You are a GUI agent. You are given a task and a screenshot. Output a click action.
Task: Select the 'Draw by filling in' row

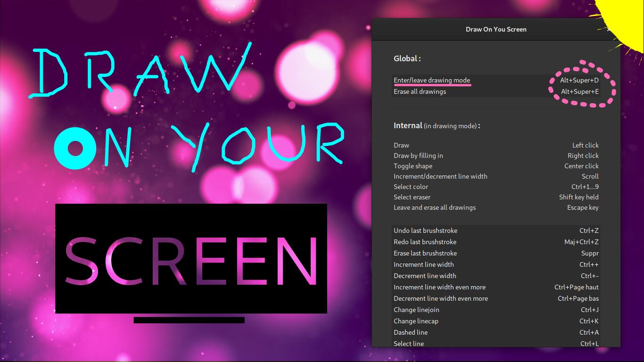417,156
